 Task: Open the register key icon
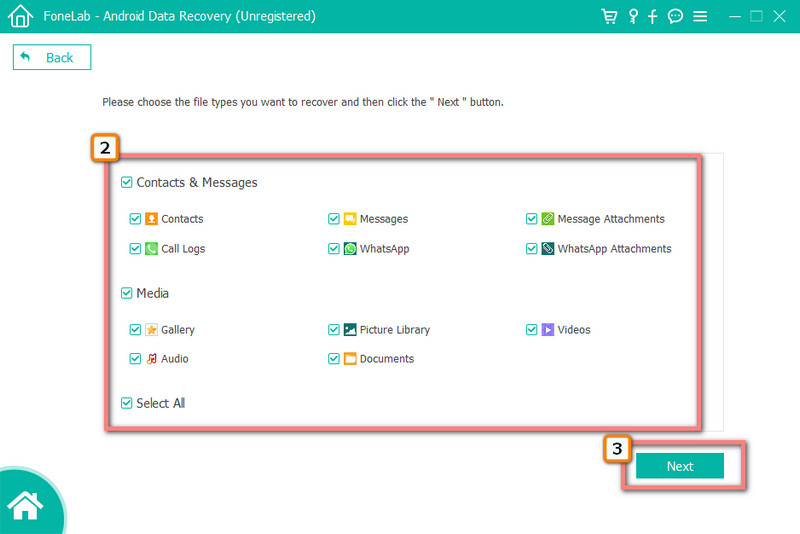click(633, 17)
